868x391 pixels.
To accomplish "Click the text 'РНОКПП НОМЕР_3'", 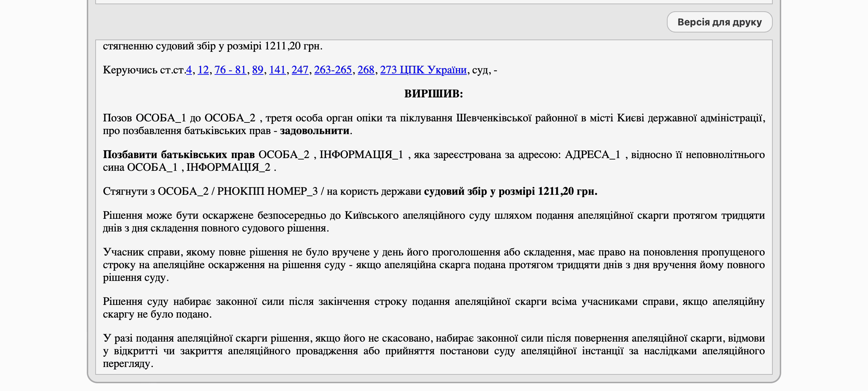I will click(267, 191).
